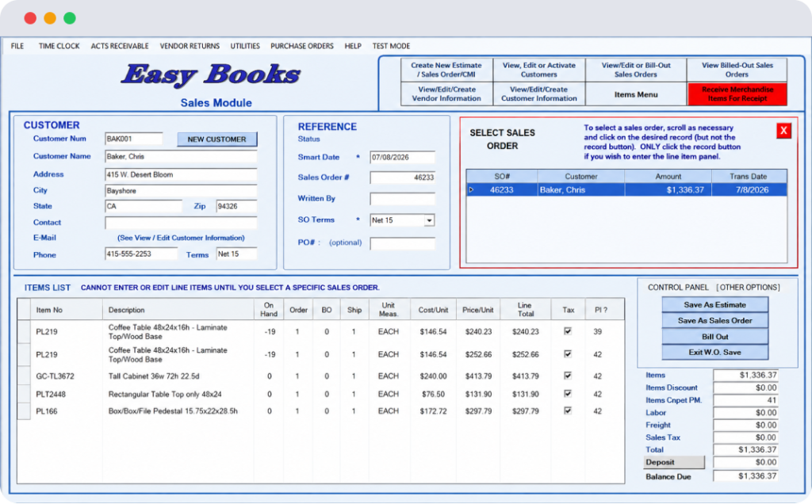
Task: Click the [OTHER OPTIONS] label
Action: tap(748, 287)
